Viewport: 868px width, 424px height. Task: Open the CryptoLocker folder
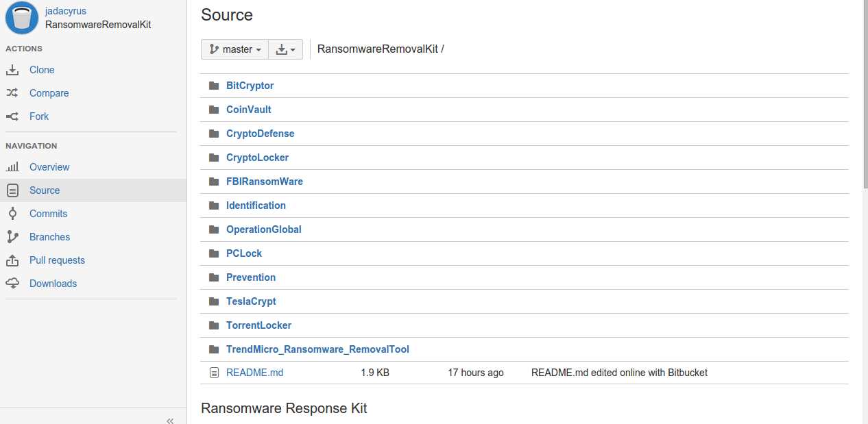pyautogui.click(x=257, y=158)
